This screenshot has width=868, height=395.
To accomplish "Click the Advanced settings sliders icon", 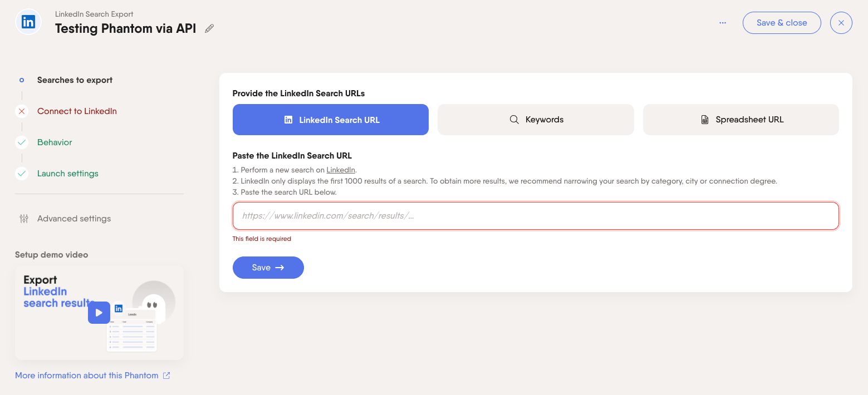I will pyautogui.click(x=24, y=219).
